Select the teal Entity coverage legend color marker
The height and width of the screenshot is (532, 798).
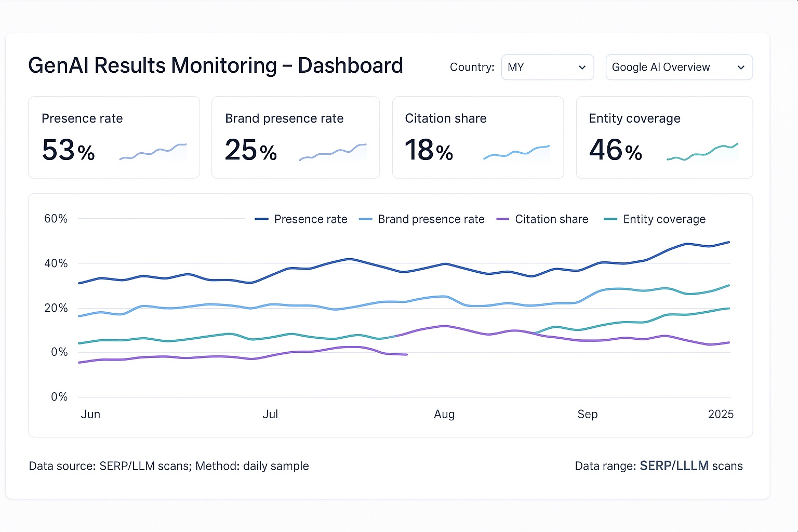coord(610,219)
